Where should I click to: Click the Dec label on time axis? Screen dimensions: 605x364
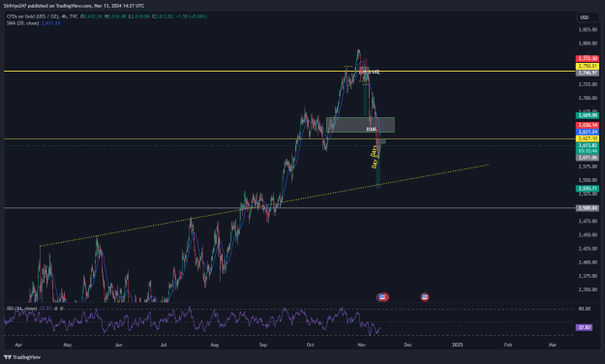pos(408,345)
